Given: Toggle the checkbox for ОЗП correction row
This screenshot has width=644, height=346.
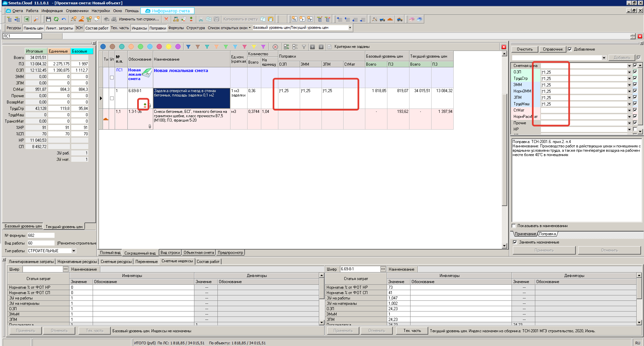Looking at the screenshot, I should click(635, 72).
